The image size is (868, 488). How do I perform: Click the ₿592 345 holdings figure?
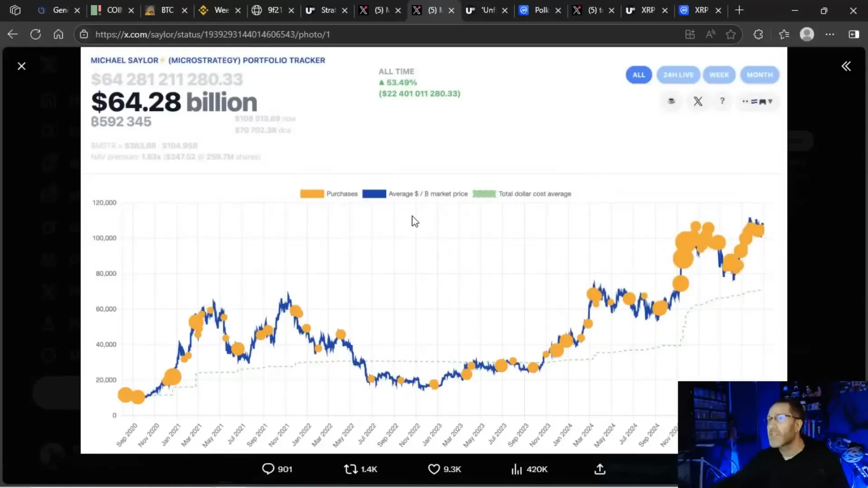(121, 122)
